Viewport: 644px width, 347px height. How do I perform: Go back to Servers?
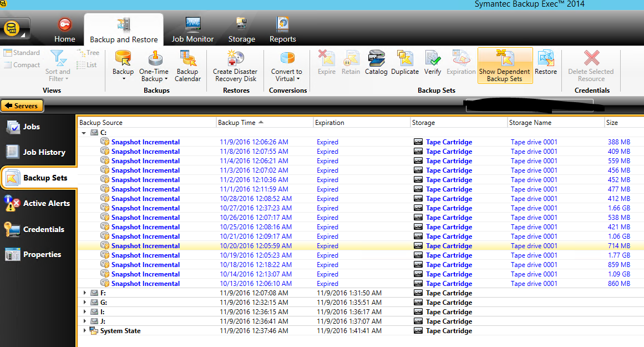click(22, 106)
